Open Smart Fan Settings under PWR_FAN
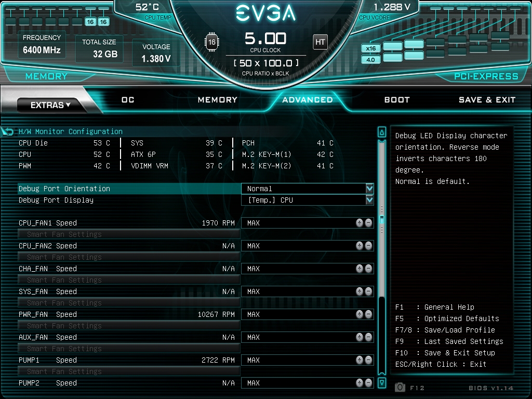The image size is (532, 399). point(129,326)
